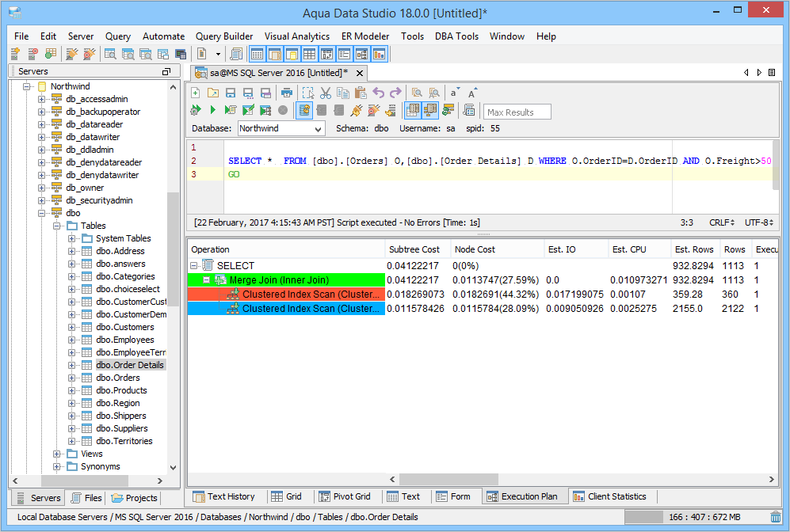Click the Save icon in editor toolbar

231,93
